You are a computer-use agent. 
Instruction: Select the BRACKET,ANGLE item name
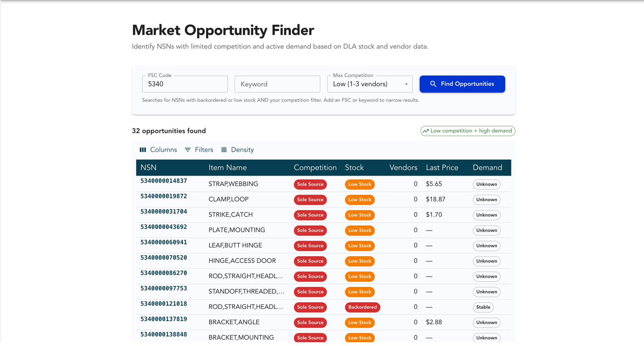click(x=234, y=322)
